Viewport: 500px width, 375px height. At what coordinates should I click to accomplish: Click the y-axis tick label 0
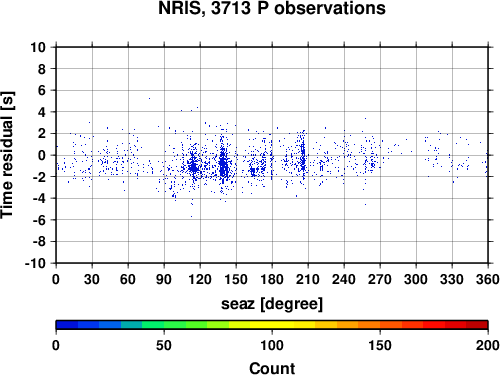pos(42,155)
